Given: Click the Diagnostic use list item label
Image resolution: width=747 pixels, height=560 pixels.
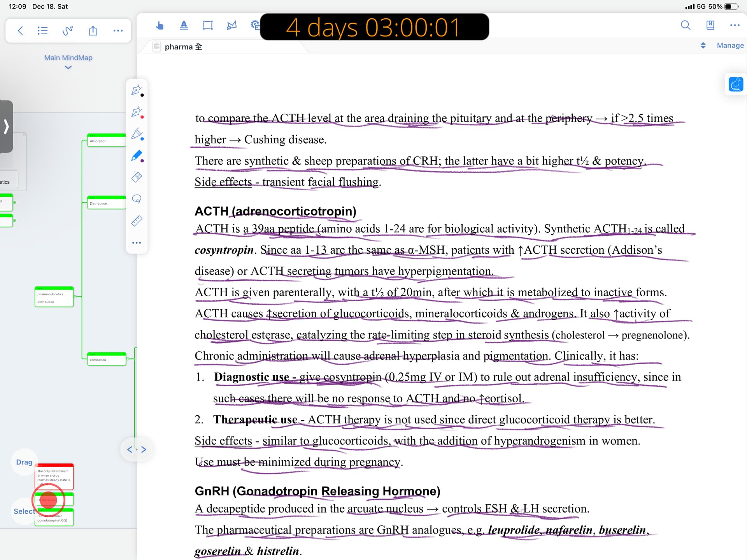Looking at the screenshot, I should (251, 377).
